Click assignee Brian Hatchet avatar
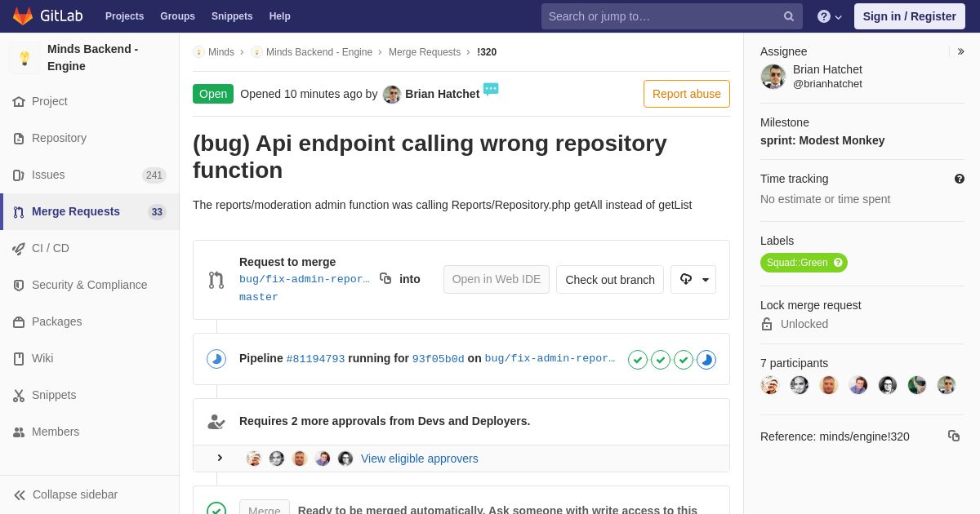The image size is (980, 514). pyautogui.click(x=773, y=77)
